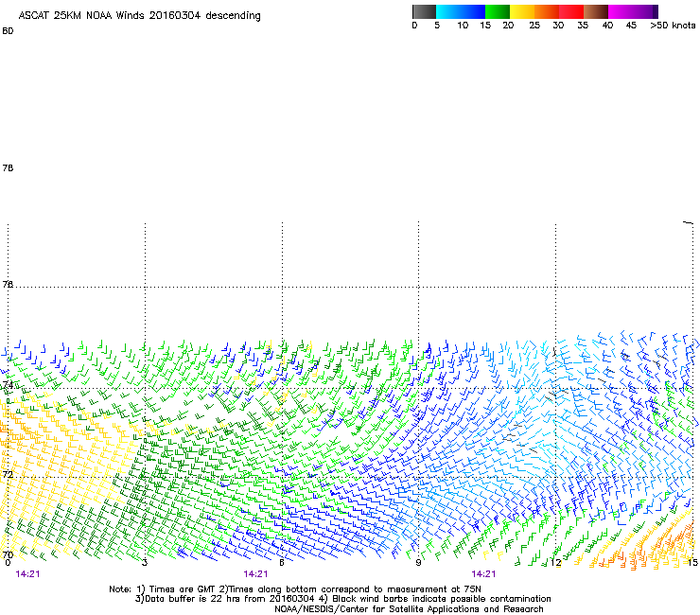
Task: Click the longitude 3 axis label
Action: click(145, 563)
